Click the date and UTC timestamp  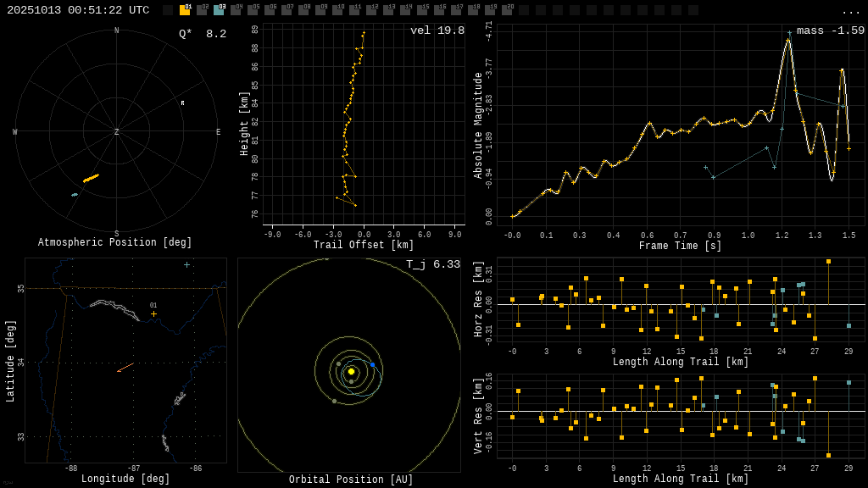pos(78,10)
